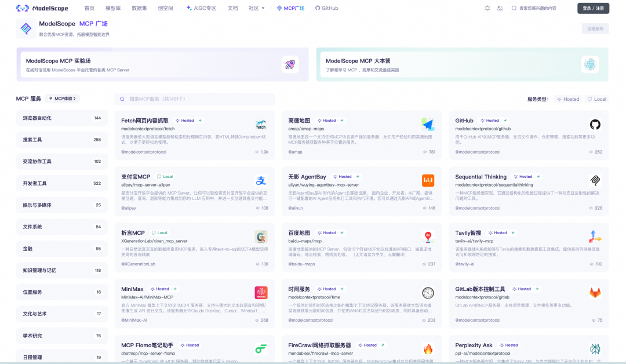This screenshot has height=364, width=626.
Task: Click the GitHub octocat card logo
Action: (595, 125)
